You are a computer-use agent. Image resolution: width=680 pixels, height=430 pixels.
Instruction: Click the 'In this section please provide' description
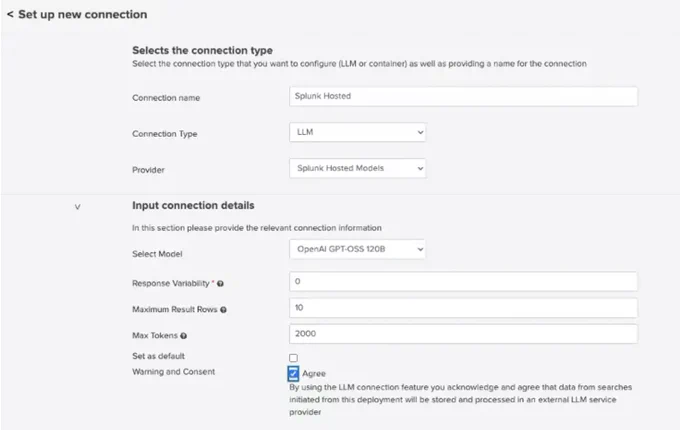pyautogui.click(x=257, y=228)
